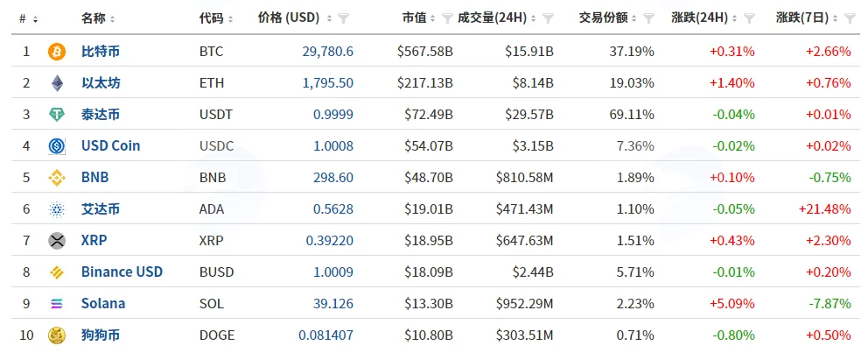Click the Cardano ADA logo icon
This screenshot has height=360, width=868.
(57, 209)
